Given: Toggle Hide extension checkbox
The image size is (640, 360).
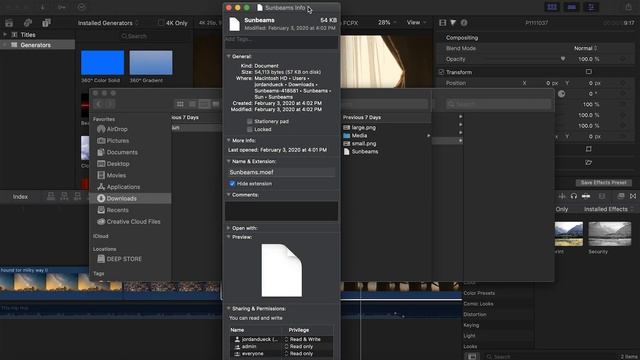Looking at the screenshot, I should click(232, 184).
